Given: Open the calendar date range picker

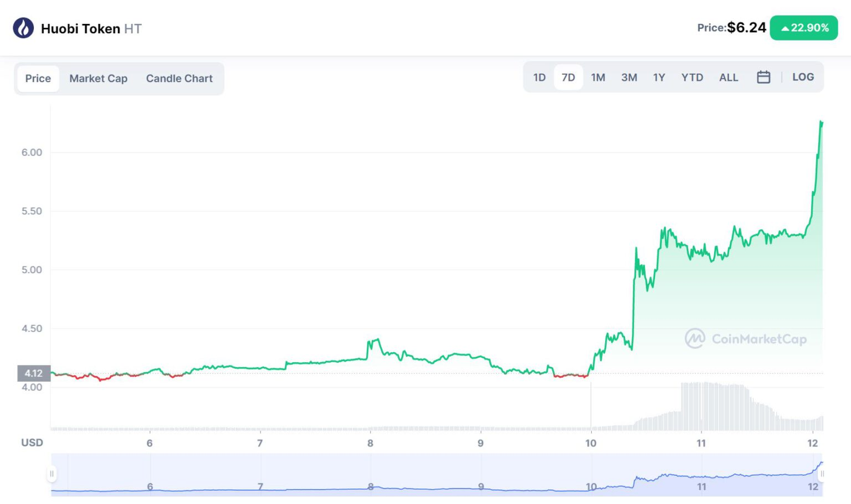Looking at the screenshot, I should [763, 78].
